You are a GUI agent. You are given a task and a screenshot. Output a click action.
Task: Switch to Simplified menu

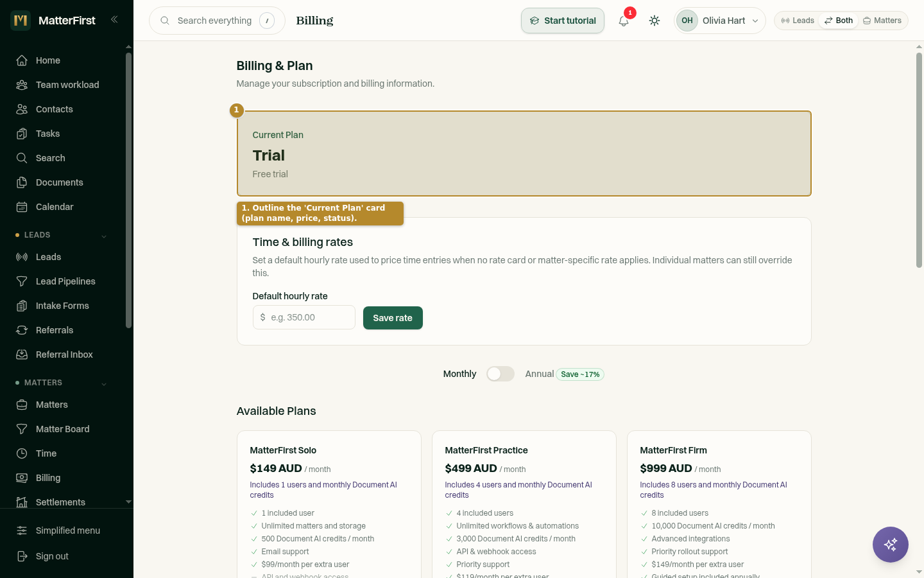pyautogui.click(x=67, y=530)
